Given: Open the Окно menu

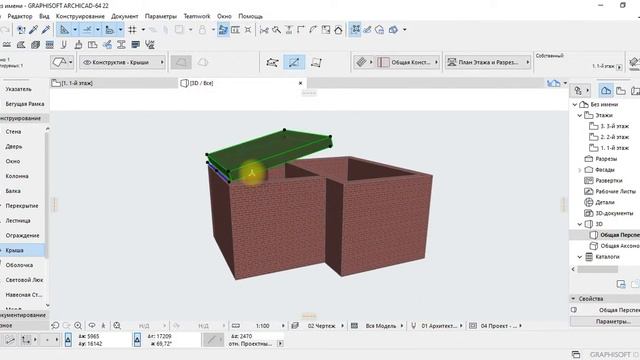Looking at the screenshot, I should (224, 16).
